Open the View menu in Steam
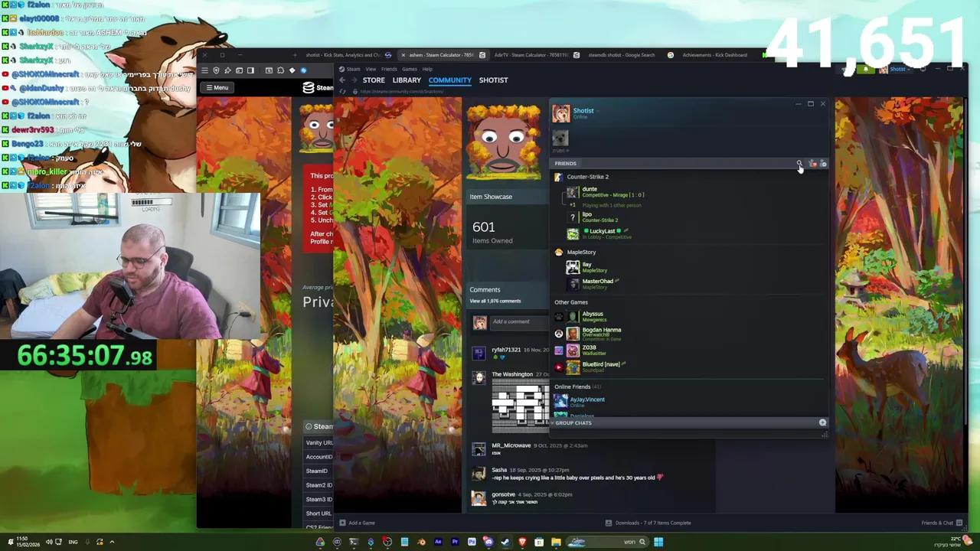980x551 pixels. pos(371,69)
